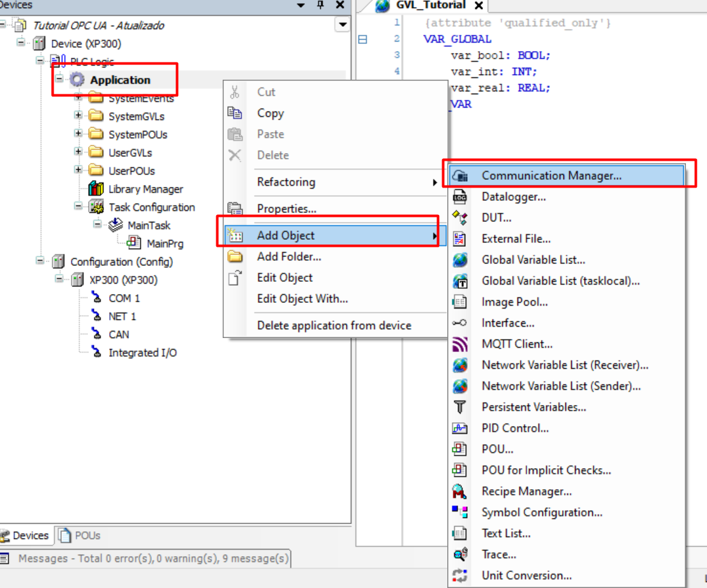Collapse the Configuration (Config) node
The width and height of the screenshot is (707, 588).
pyautogui.click(x=40, y=261)
